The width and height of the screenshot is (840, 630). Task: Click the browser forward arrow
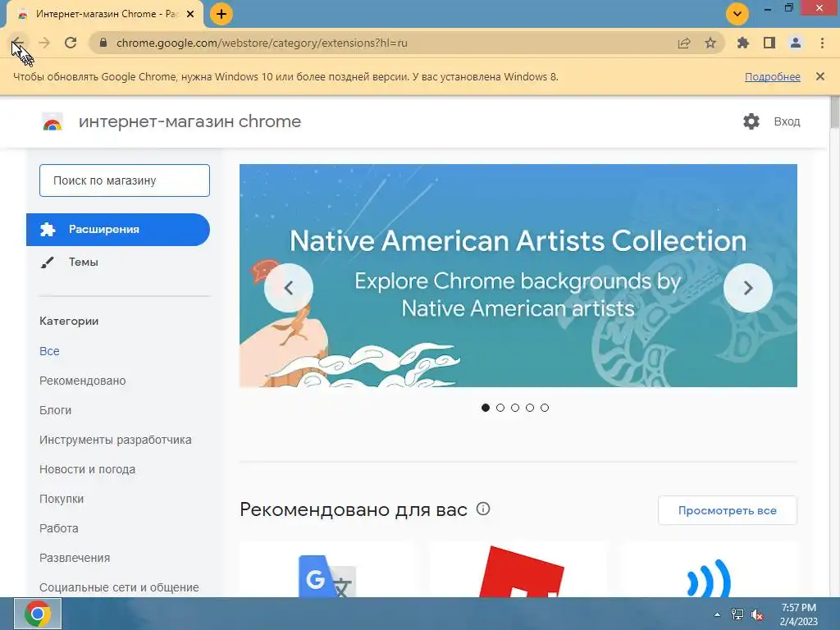[44, 43]
